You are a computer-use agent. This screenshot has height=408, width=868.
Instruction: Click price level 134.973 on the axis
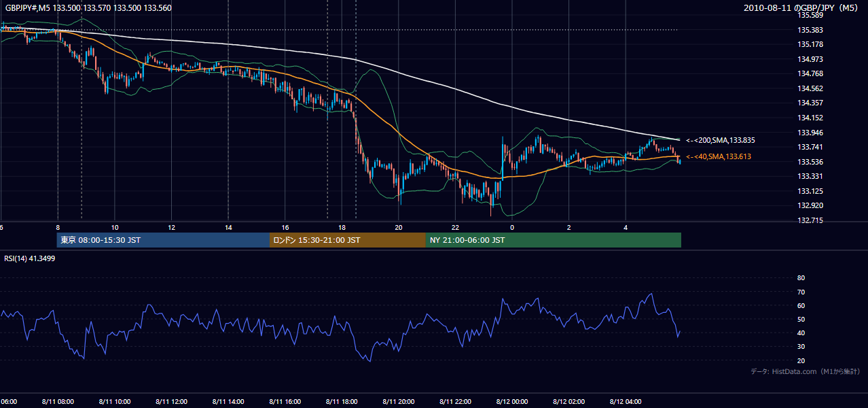click(x=810, y=59)
